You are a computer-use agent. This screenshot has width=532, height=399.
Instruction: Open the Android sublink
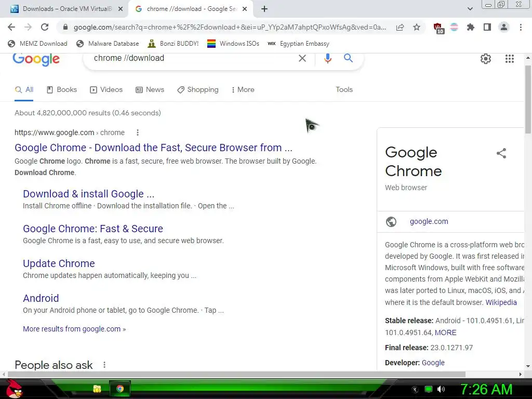[x=41, y=298]
